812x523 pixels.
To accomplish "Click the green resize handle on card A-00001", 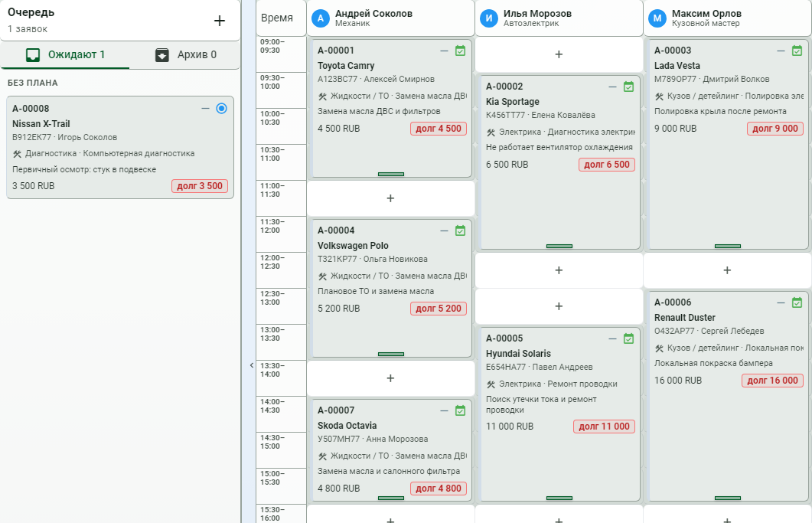I will tap(391, 174).
